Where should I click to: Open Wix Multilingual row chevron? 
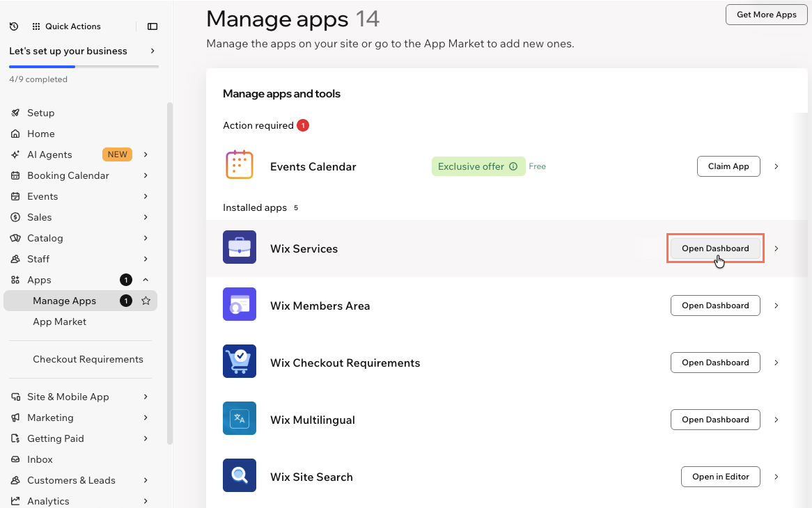(x=776, y=420)
